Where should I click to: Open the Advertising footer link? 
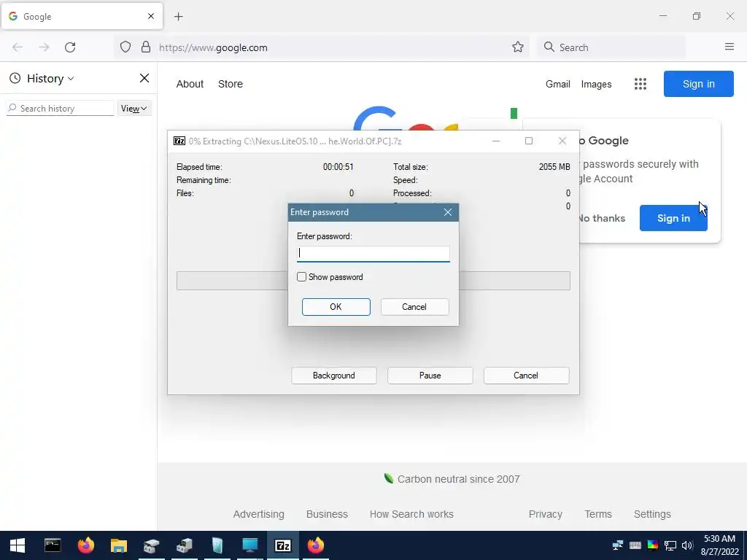258,514
